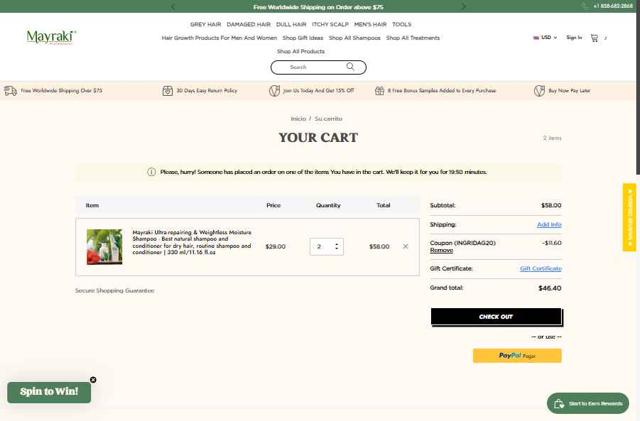Open Hair Growth Products For Men And Women
The height and width of the screenshot is (421, 640).
click(219, 38)
